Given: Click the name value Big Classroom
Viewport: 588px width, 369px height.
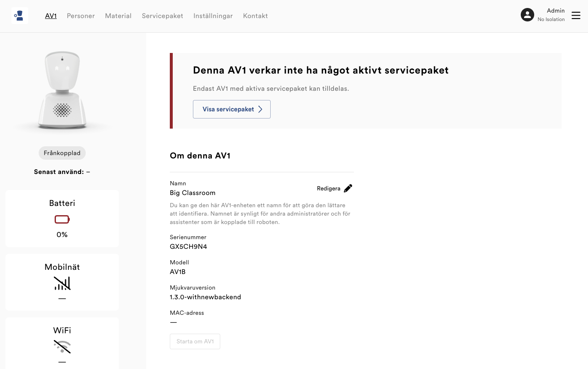Looking at the screenshot, I should click(x=192, y=193).
